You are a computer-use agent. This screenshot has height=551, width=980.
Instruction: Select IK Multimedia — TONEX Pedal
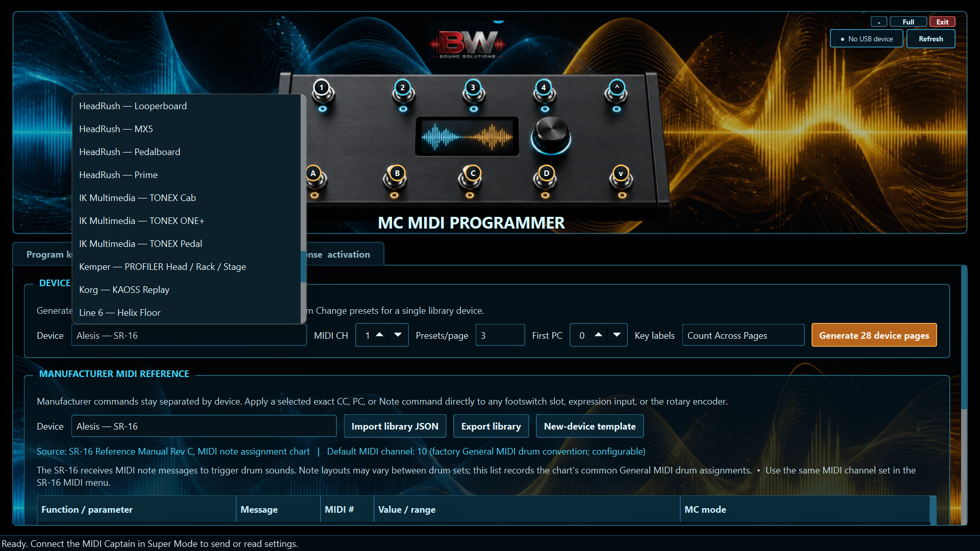point(186,244)
